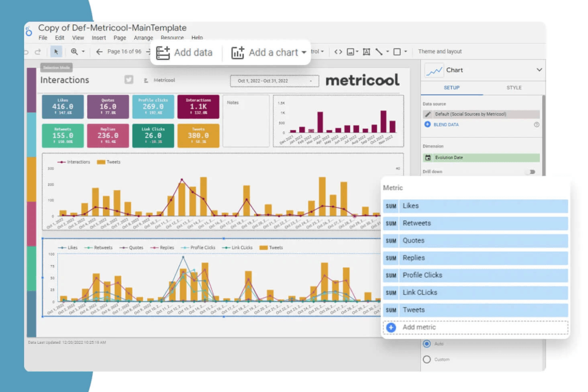
Task: Click the Page 16 of 96 indicator
Action: pos(124,52)
